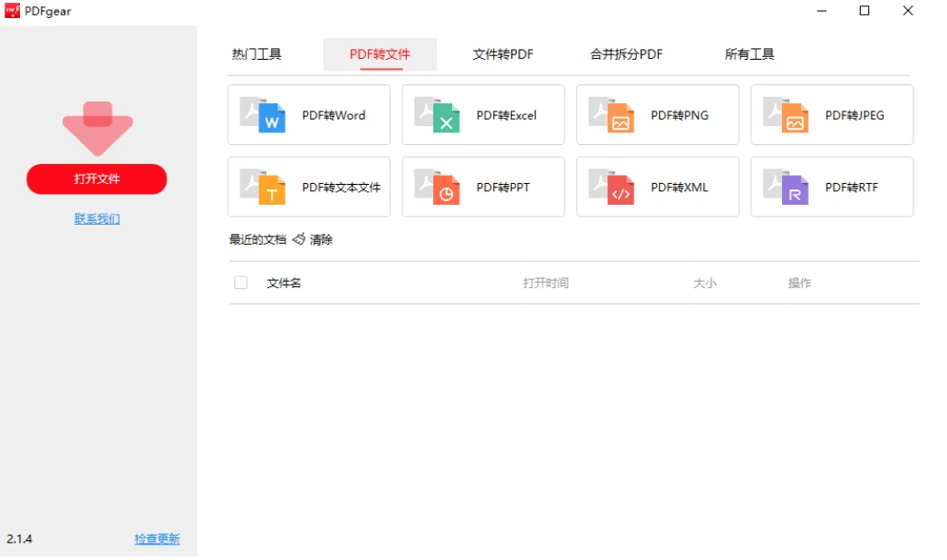Go to the 合并拆分PDF tab
The image size is (947, 560).
point(626,54)
